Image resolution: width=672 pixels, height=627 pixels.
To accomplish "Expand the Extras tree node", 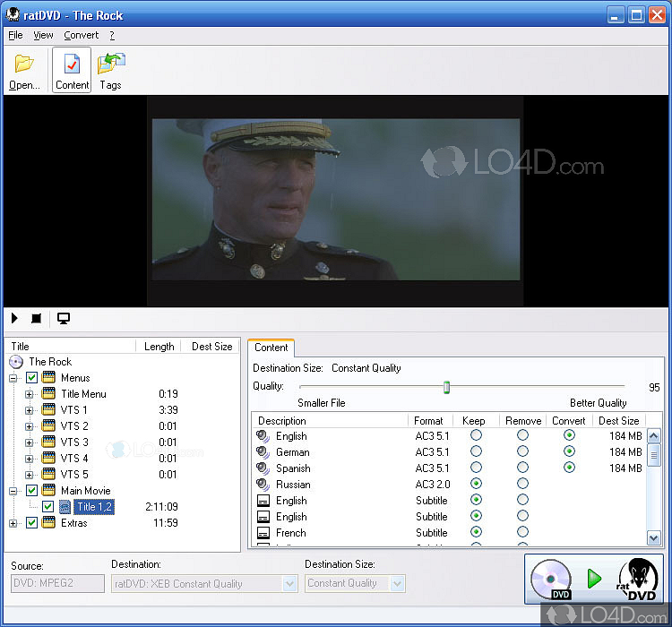I will [x=13, y=523].
